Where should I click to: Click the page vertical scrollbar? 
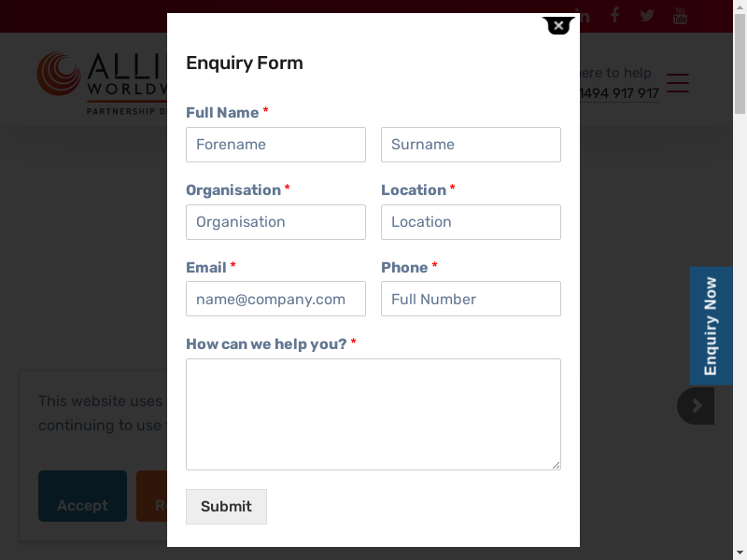[740, 280]
